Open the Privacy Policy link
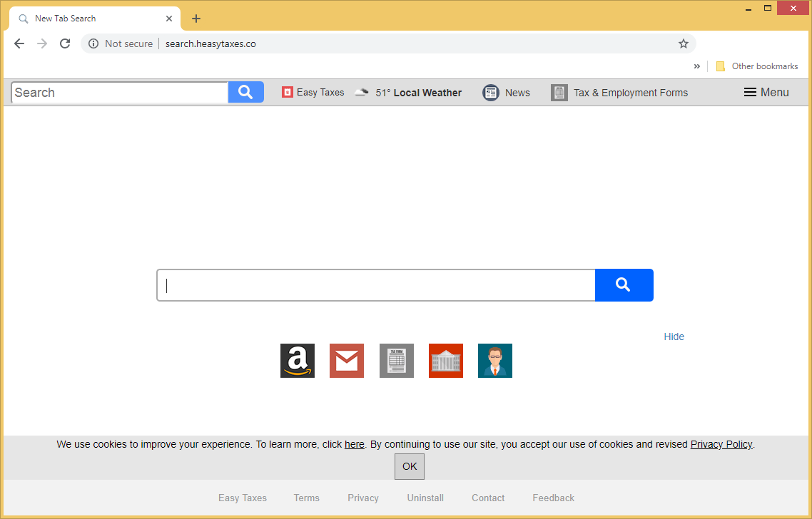Image resolution: width=812 pixels, height=519 pixels. coord(721,444)
